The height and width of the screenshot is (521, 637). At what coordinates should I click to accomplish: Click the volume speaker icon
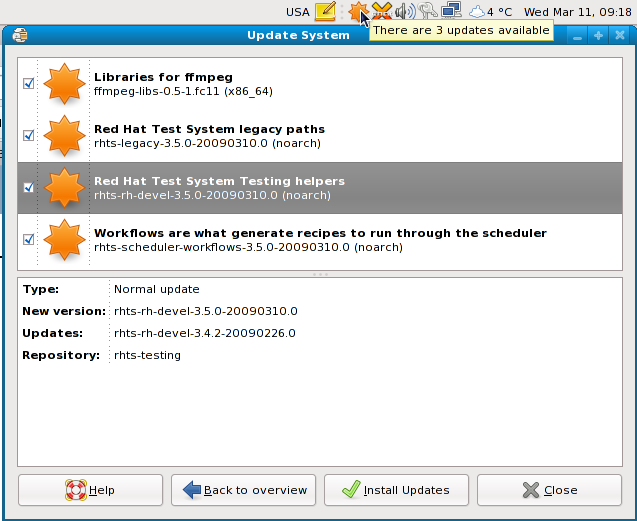pos(405,12)
